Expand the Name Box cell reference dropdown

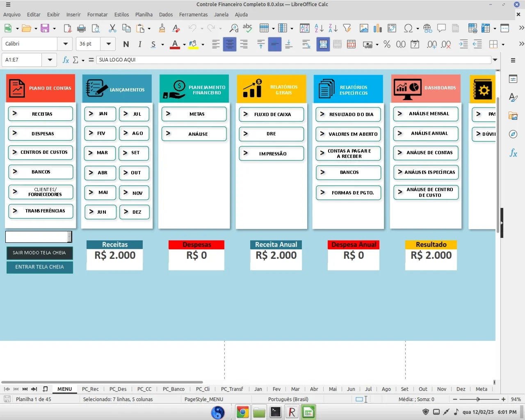click(x=50, y=60)
